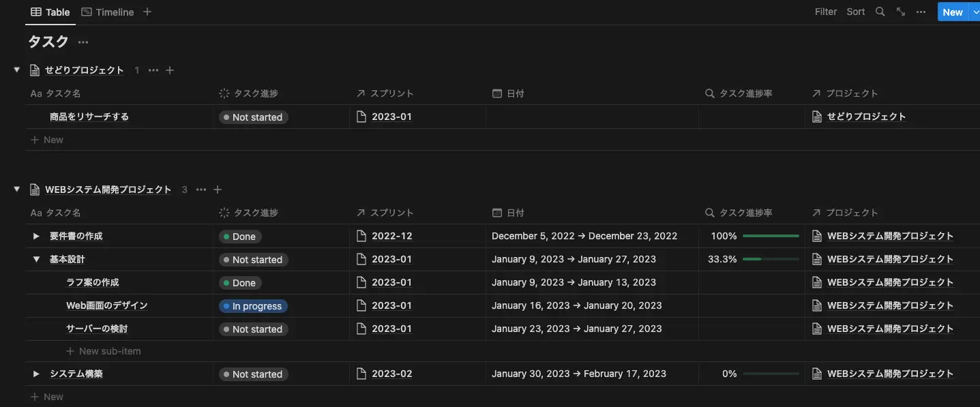Switch to the Timeline view tab

tap(107, 12)
